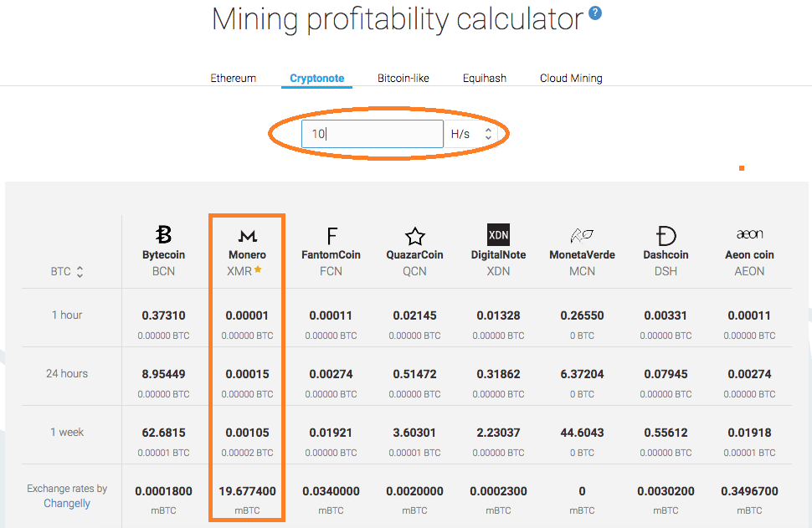Viewport: 812px width, 528px height.
Task: Click the MonetaVerde logo icon
Action: pyautogui.click(x=582, y=235)
